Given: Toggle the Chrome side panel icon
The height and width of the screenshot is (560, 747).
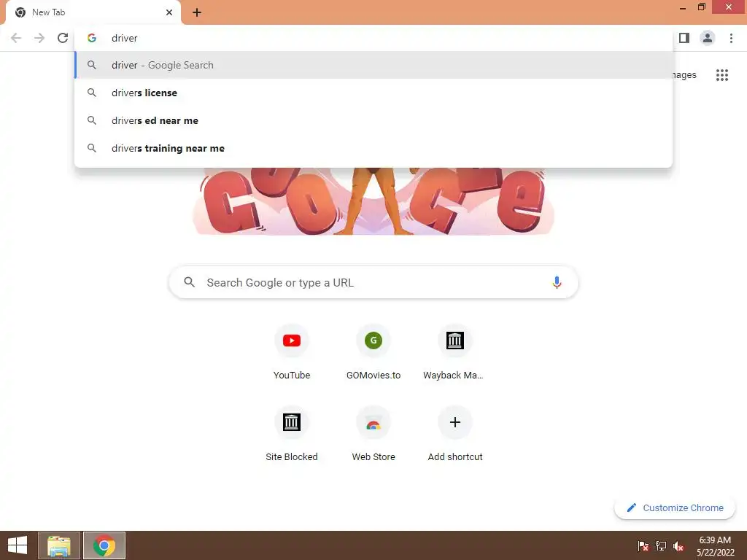Looking at the screenshot, I should (x=684, y=38).
